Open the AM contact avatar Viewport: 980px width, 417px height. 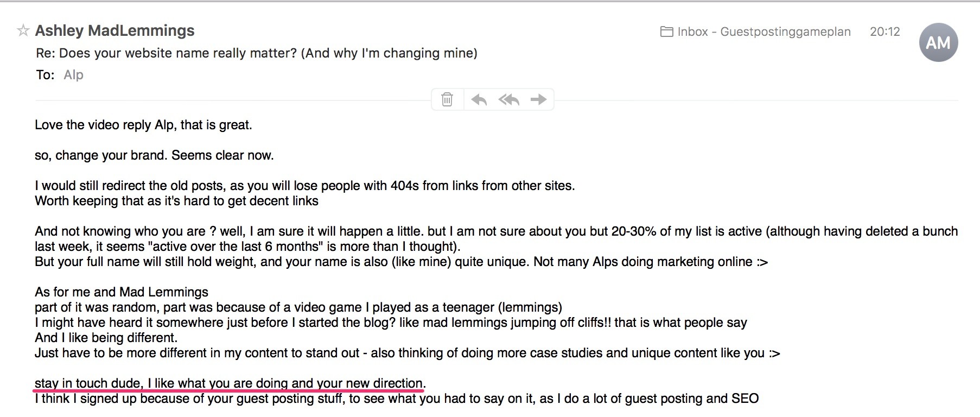[938, 42]
